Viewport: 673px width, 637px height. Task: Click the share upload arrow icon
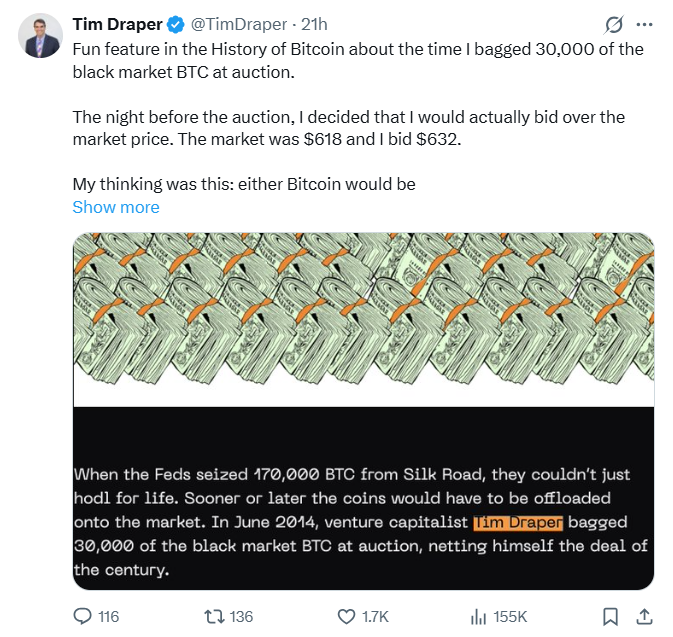pos(644,616)
